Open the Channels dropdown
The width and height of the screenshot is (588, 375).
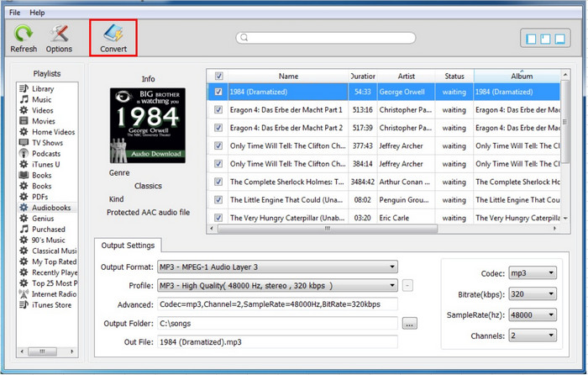point(533,335)
